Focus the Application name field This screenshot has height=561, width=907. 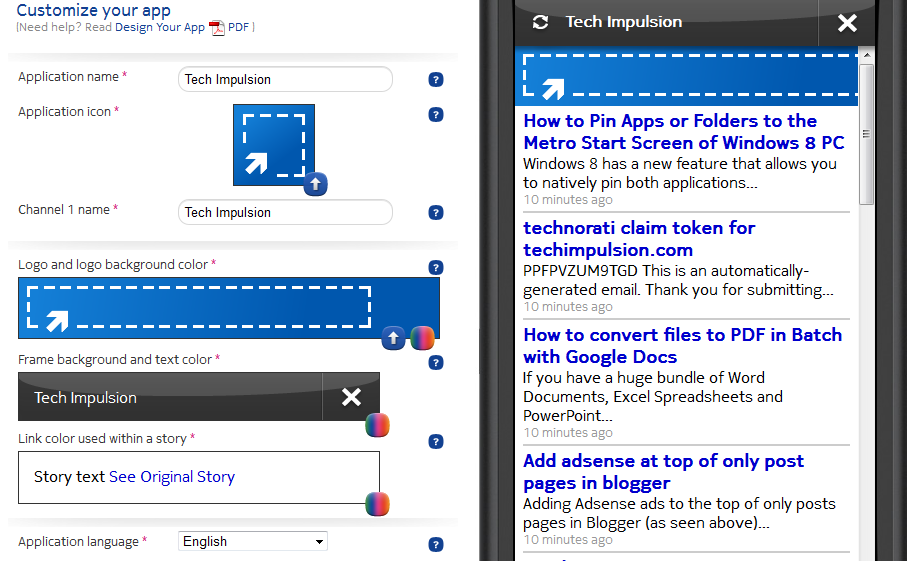285,79
